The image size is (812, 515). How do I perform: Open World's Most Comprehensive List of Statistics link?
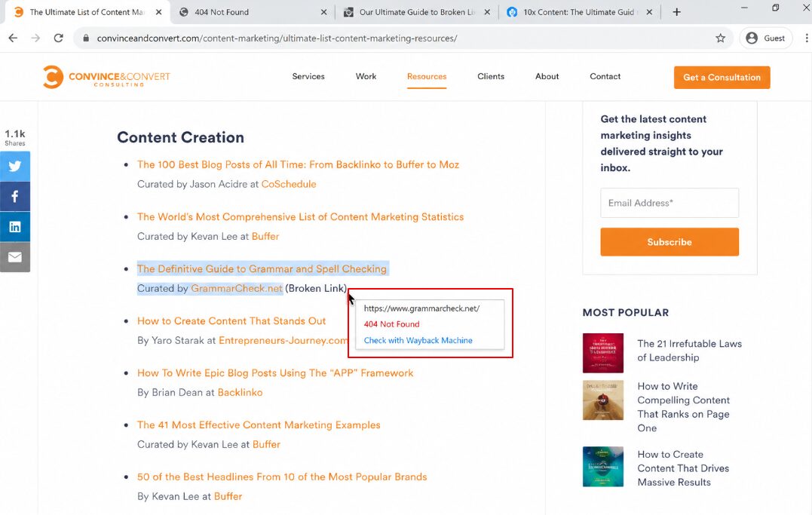point(300,216)
